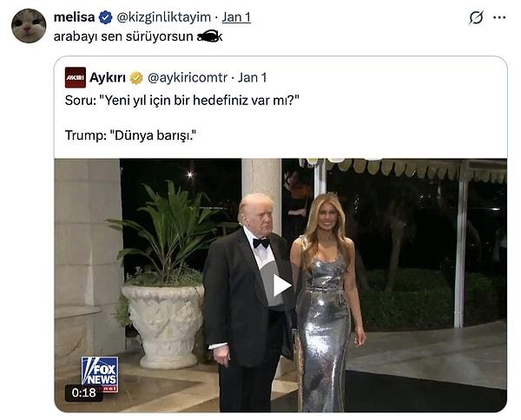This screenshot has height=420, width=521.
Task: Open the melisa display name link
Action: [x=74, y=17]
